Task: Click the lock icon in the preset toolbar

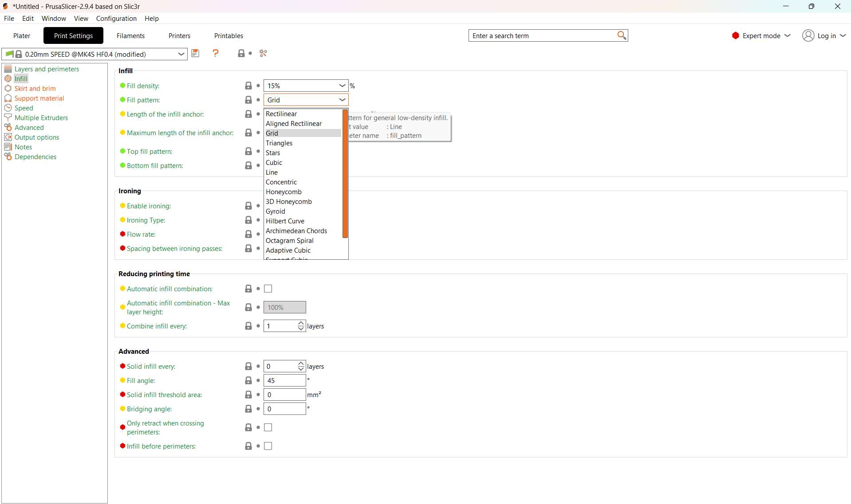Action: [x=241, y=54]
